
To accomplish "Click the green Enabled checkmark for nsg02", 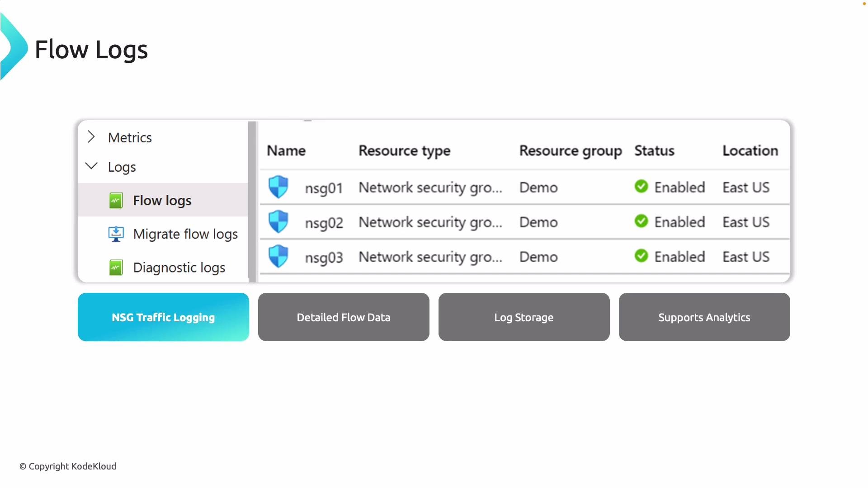I will point(641,221).
